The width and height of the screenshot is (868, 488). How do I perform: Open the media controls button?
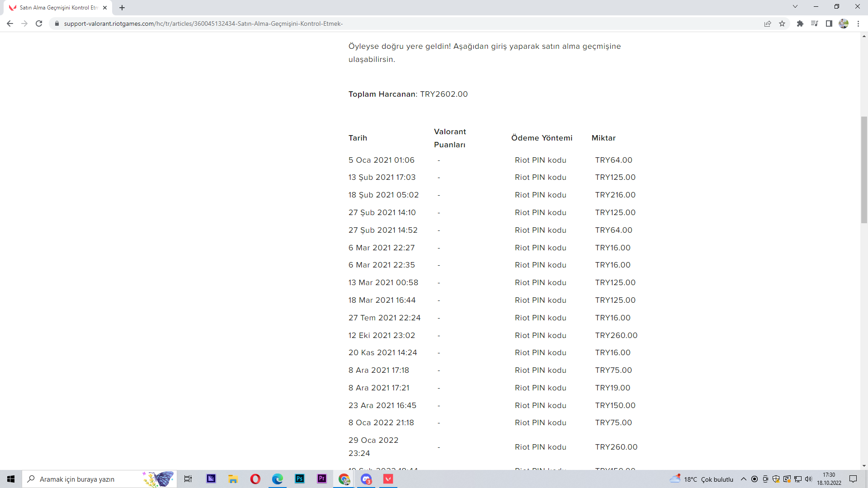coord(815,23)
